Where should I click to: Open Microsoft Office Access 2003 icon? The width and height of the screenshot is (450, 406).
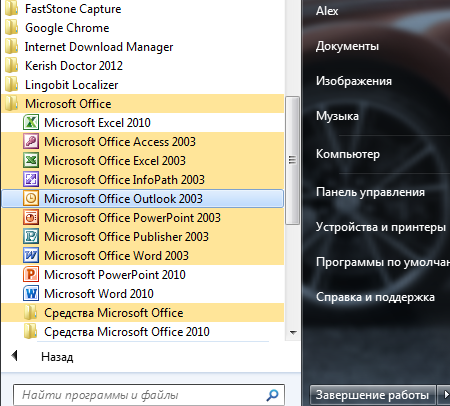click(31, 141)
